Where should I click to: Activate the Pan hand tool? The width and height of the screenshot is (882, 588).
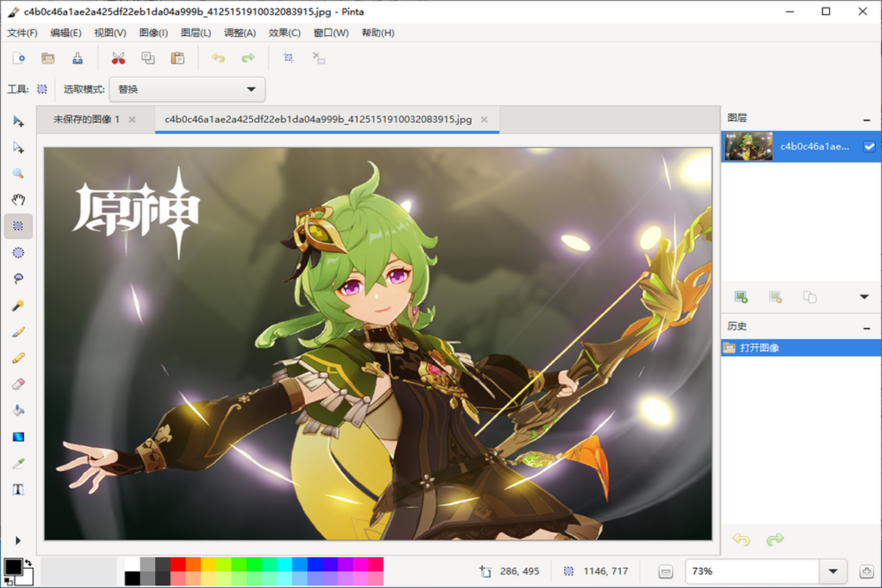pos(18,200)
